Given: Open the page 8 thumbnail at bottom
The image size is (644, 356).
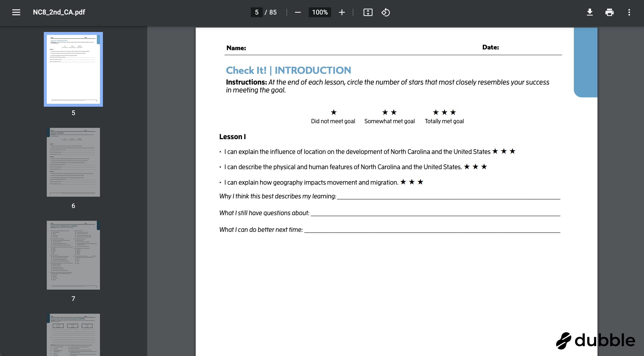Looking at the screenshot, I should (73, 335).
